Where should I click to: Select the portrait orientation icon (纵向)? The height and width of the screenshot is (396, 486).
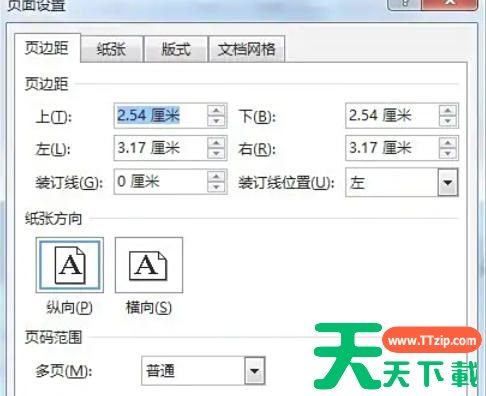click(x=70, y=265)
